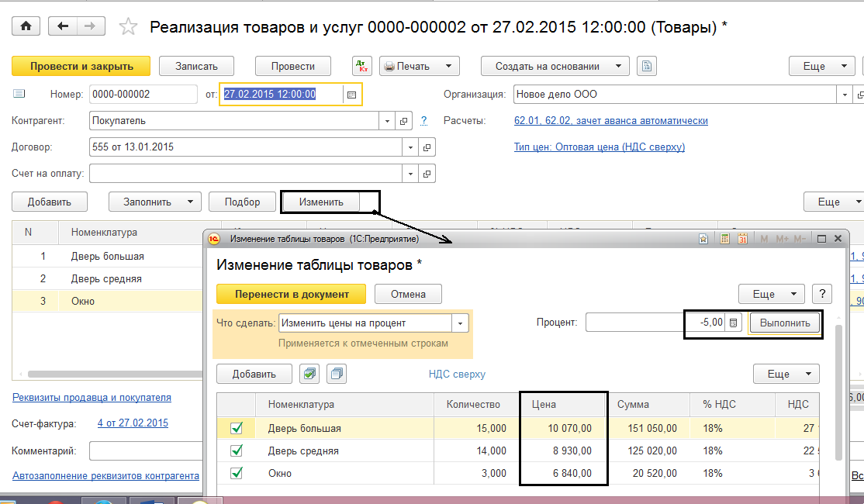Expand Что сделать action dropdown
864x504 pixels.
pos(460,323)
